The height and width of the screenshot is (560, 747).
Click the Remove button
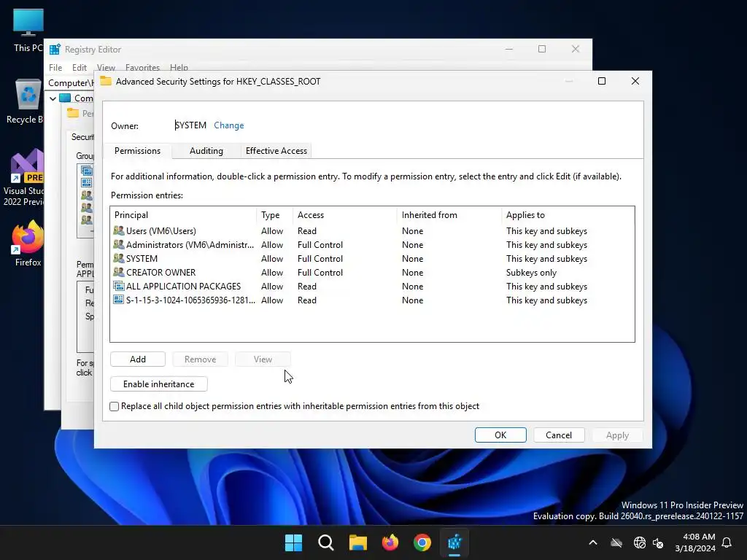200,359
